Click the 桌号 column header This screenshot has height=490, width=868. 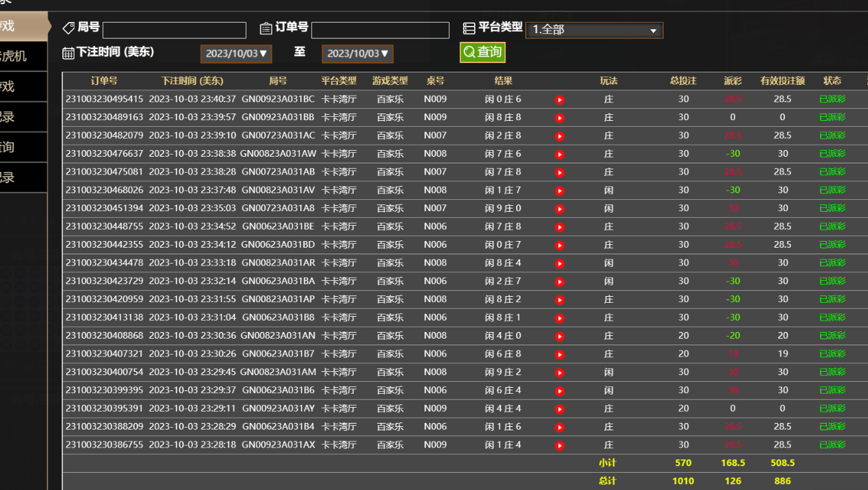coord(435,81)
